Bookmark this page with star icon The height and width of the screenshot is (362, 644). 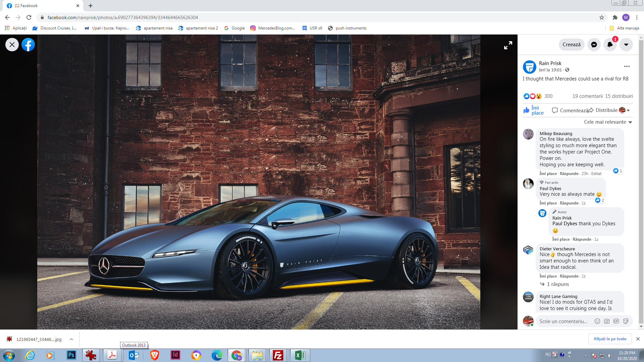tap(602, 17)
